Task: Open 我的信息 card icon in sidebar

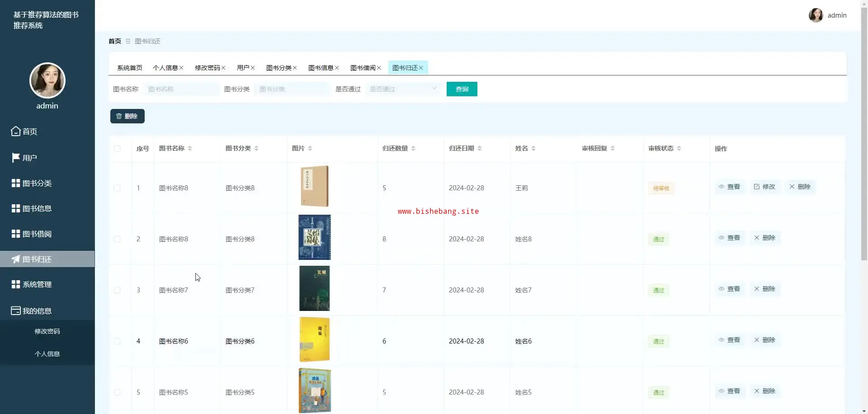Action: (16, 311)
